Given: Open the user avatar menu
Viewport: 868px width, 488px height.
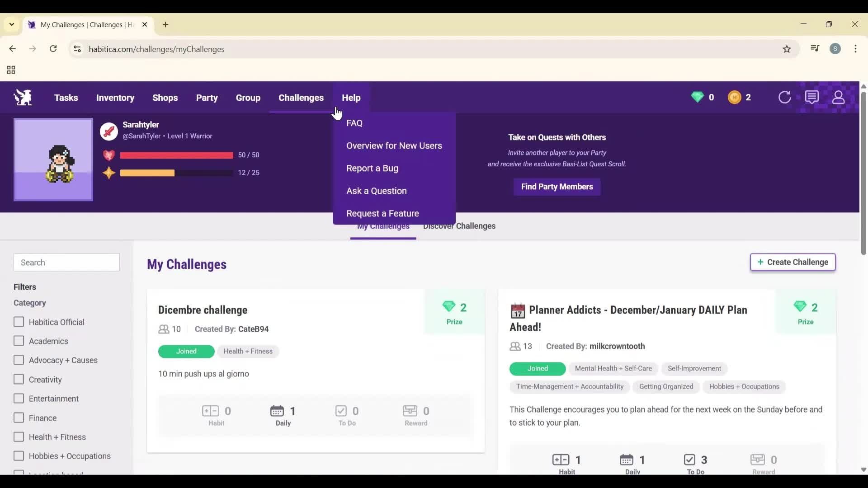Looking at the screenshot, I should click(839, 97).
